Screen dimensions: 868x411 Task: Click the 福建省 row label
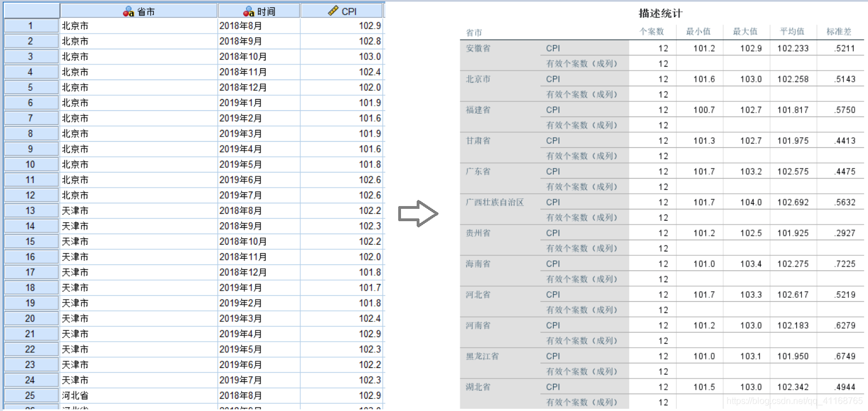click(x=478, y=110)
